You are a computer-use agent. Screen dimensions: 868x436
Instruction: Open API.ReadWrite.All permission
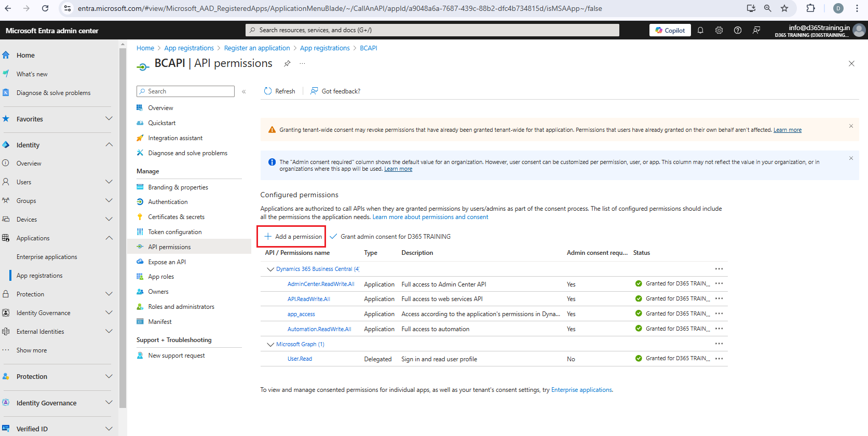[x=309, y=299]
